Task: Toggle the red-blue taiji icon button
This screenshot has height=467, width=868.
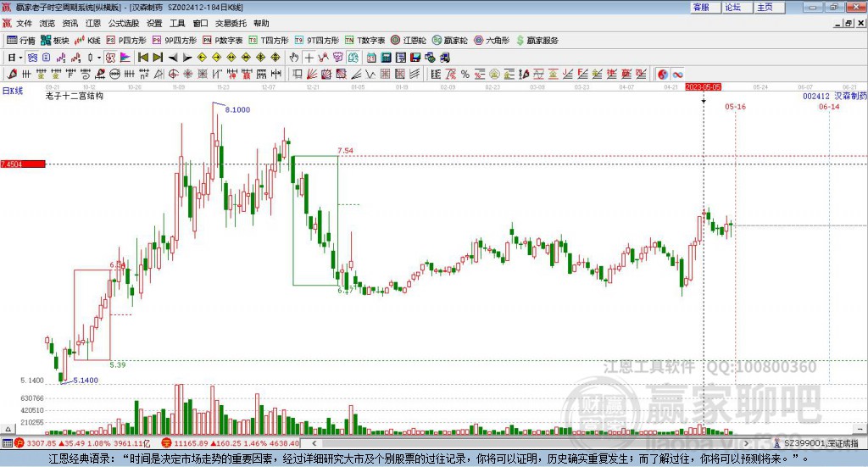Action: pos(663,74)
